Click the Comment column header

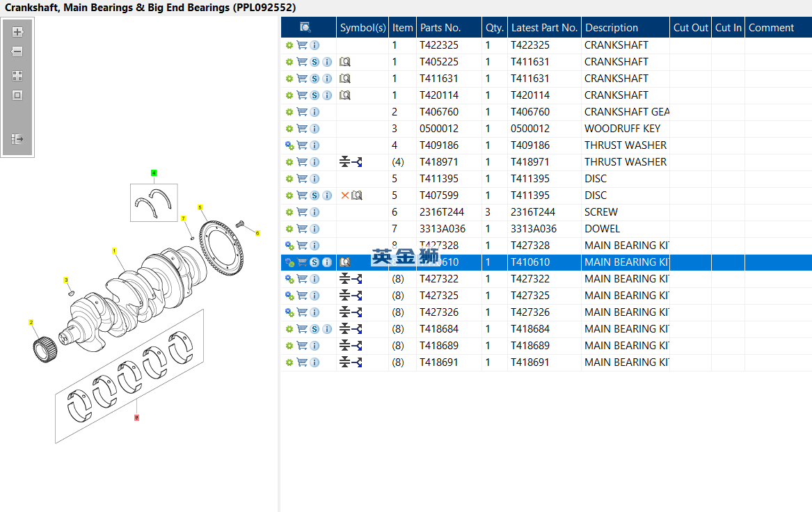779,27
